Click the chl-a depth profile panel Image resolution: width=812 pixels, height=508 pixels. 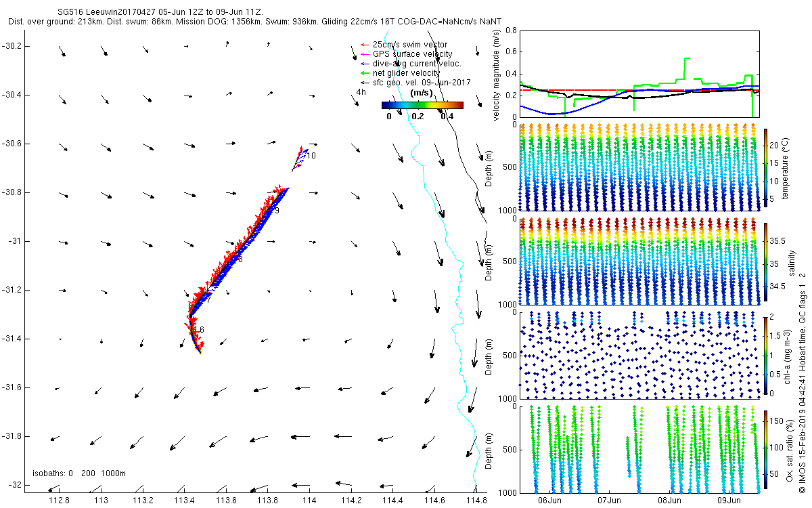click(x=639, y=353)
